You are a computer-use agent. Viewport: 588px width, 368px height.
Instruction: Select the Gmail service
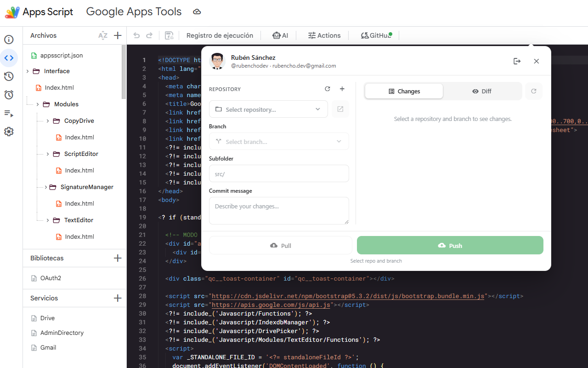coord(48,347)
